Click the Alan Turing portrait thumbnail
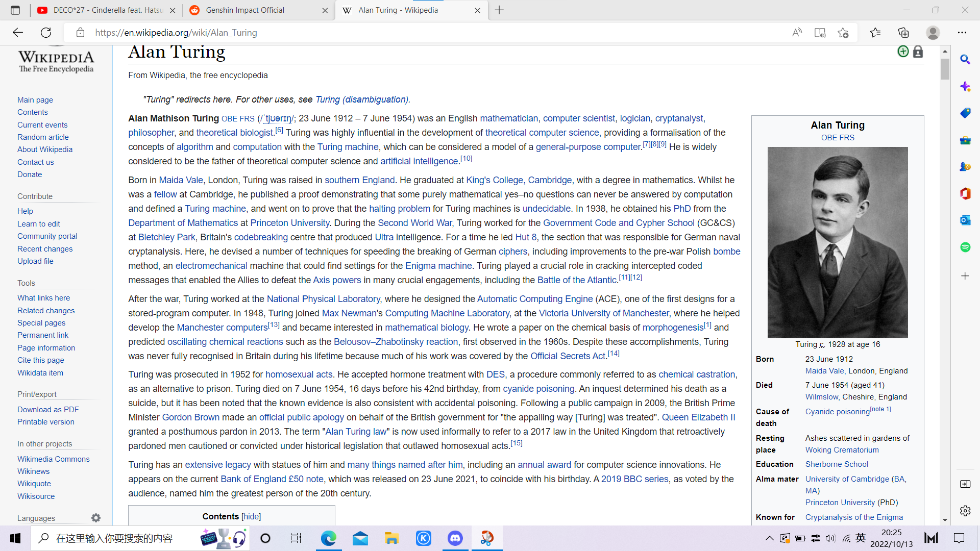 (837, 242)
